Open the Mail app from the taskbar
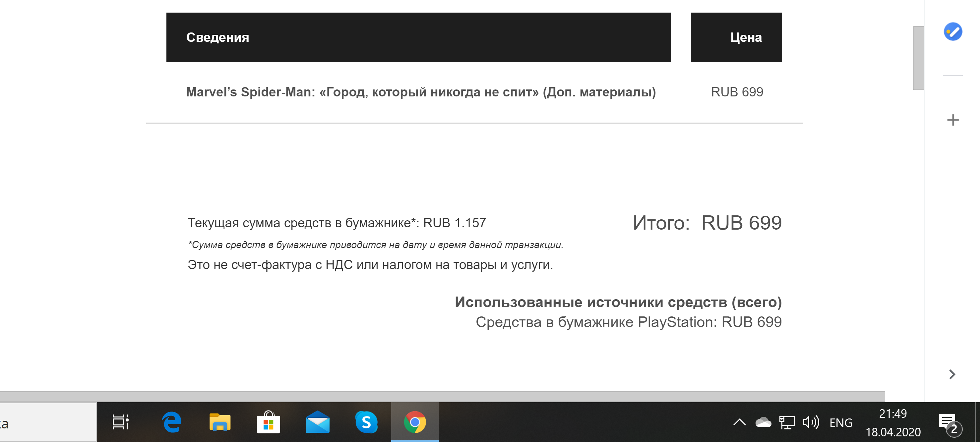 [x=317, y=422]
